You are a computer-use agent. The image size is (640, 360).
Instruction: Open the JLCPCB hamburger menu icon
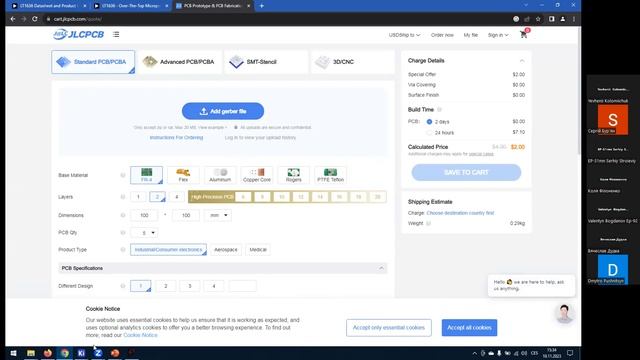(x=116, y=35)
